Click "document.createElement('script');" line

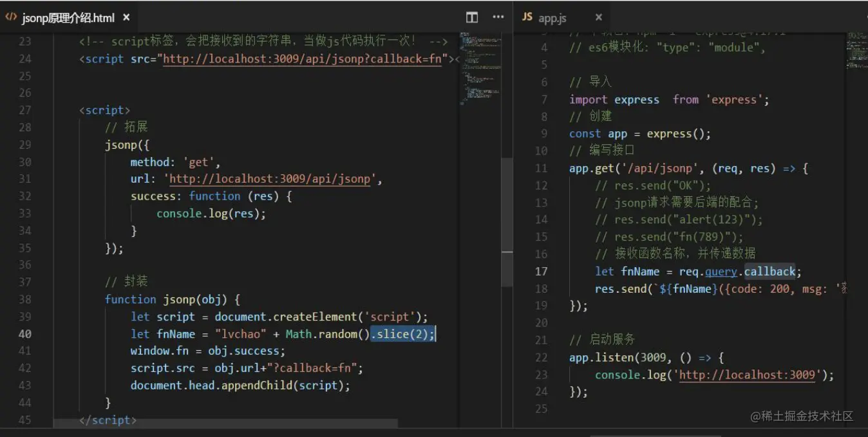pyautogui.click(x=321, y=317)
